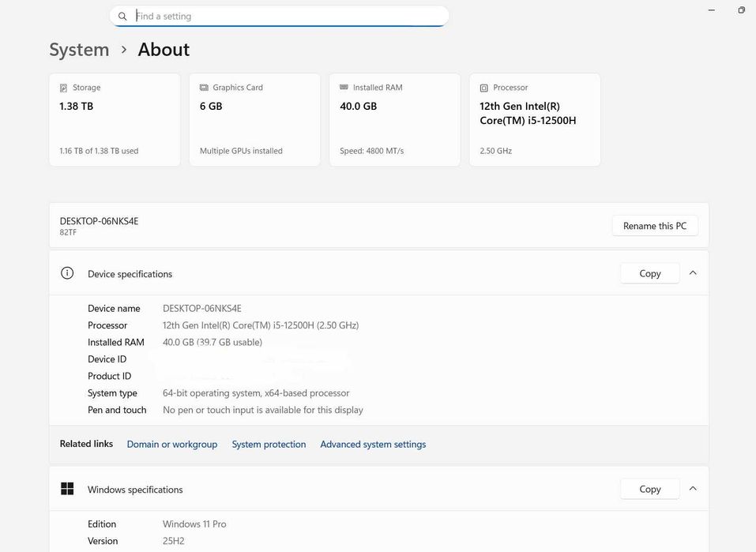Open Domain or workgroup link
756x552 pixels.
tap(172, 445)
